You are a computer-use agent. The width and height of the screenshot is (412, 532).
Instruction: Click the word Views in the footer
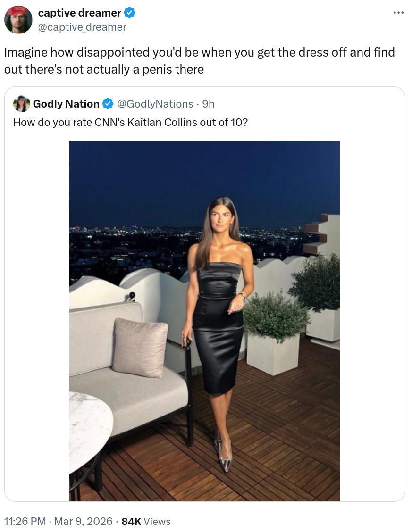157,521
